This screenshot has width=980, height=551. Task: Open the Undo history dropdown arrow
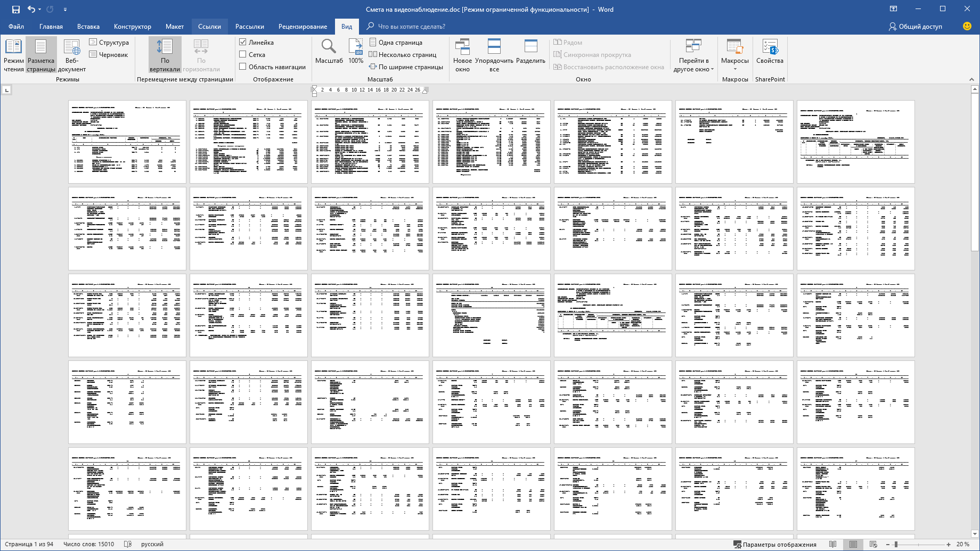(x=40, y=10)
